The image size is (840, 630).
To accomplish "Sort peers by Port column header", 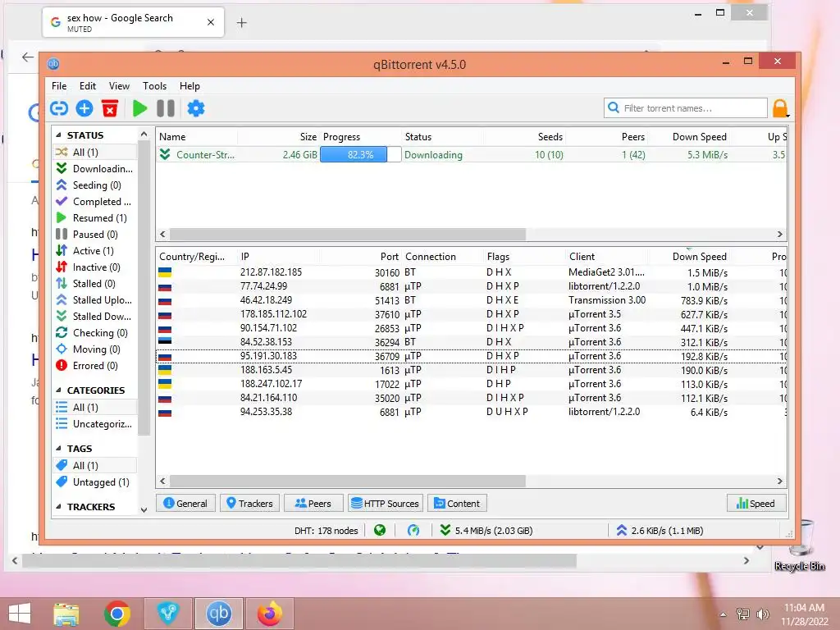I will pyautogui.click(x=390, y=257).
